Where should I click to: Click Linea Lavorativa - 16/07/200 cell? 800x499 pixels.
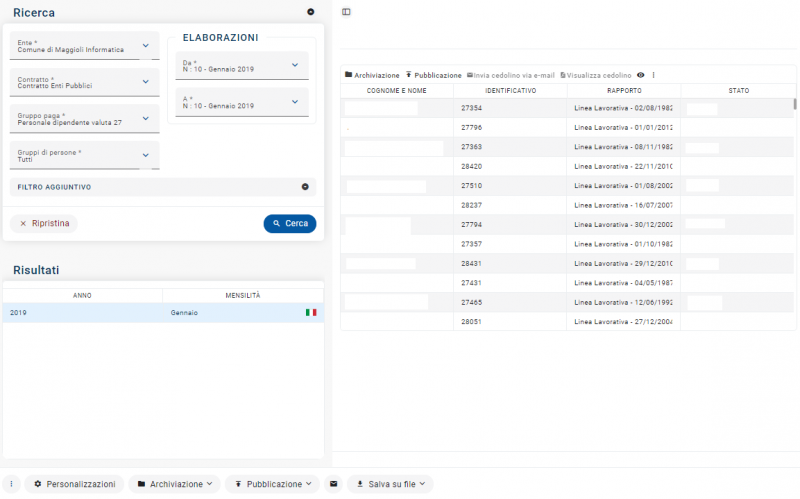click(623, 205)
